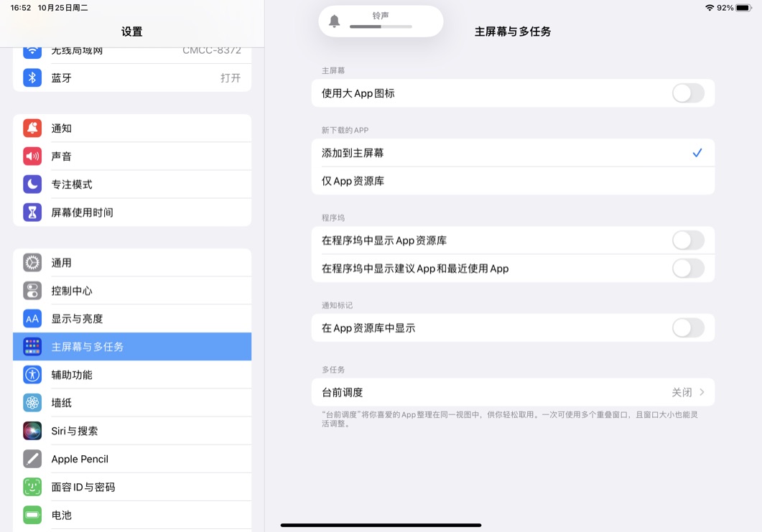Expand Bluetooth settings (蓝牙)

[x=132, y=78]
